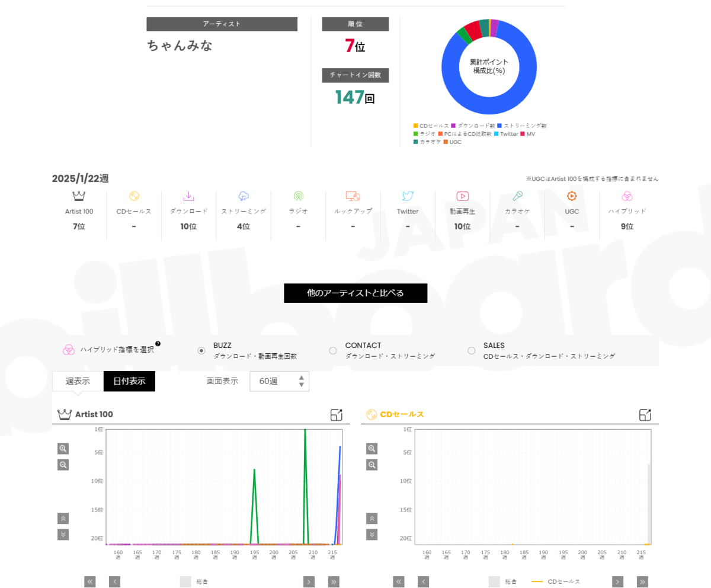
Task: Click the 2025/1/22週 date heading
Action: [81, 178]
